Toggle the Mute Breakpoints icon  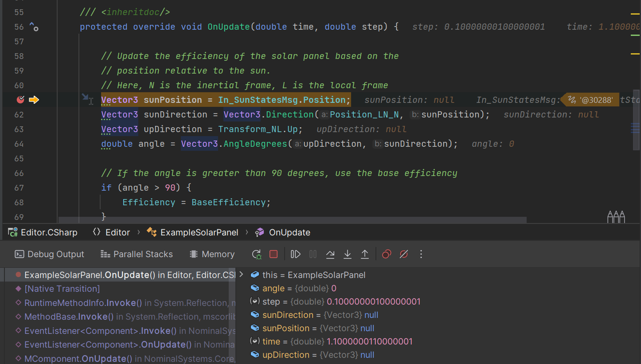[404, 254]
